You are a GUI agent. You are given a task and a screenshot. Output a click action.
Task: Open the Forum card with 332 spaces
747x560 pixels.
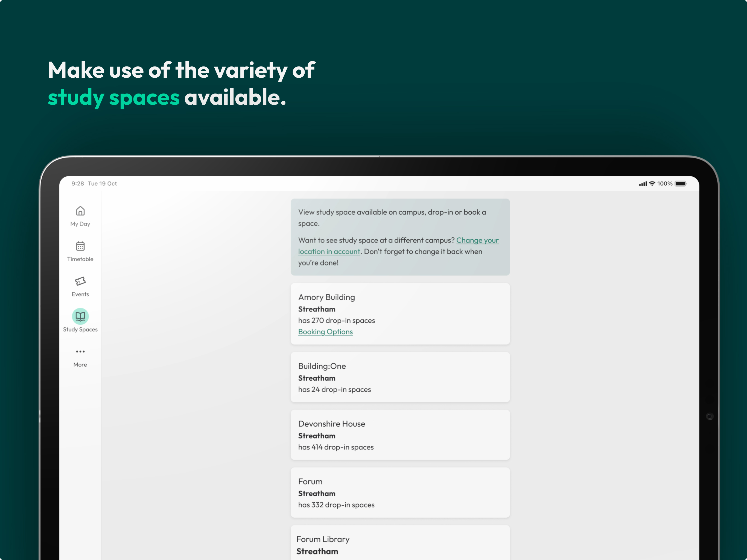400,492
